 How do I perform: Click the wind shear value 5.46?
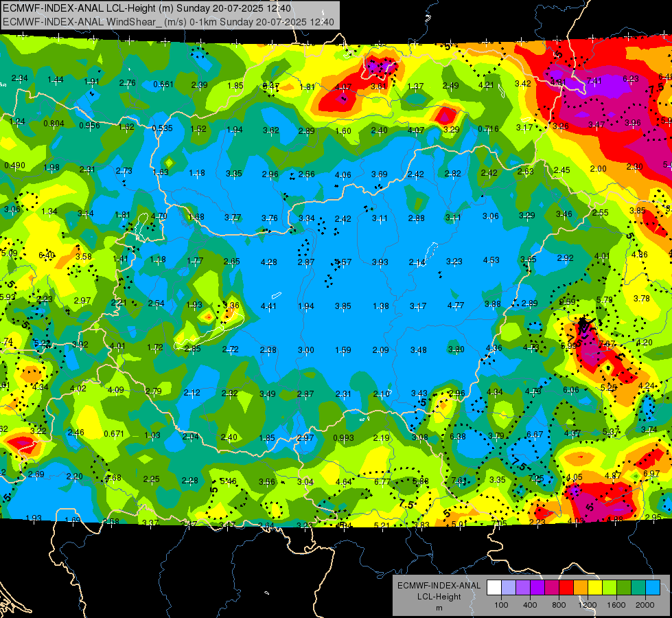click(228, 481)
